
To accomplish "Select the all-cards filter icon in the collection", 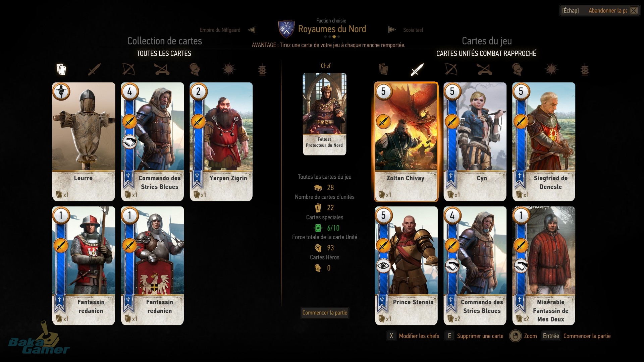I will click(61, 69).
